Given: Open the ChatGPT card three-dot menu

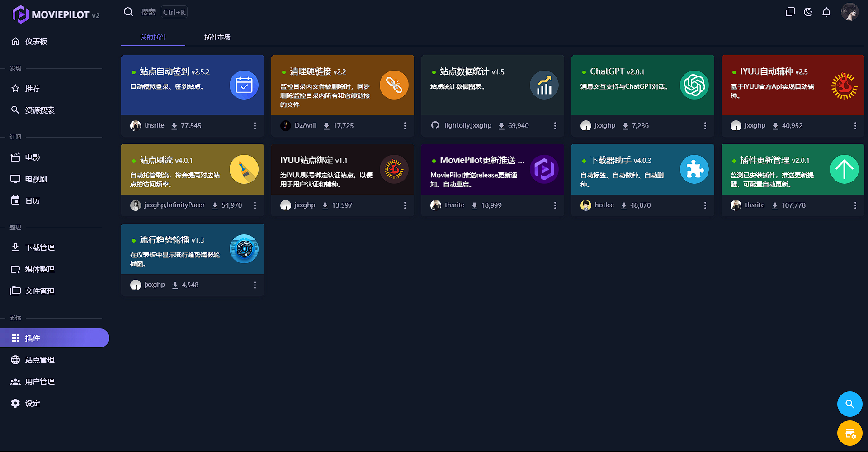Looking at the screenshot, I should tap(705, 126).
